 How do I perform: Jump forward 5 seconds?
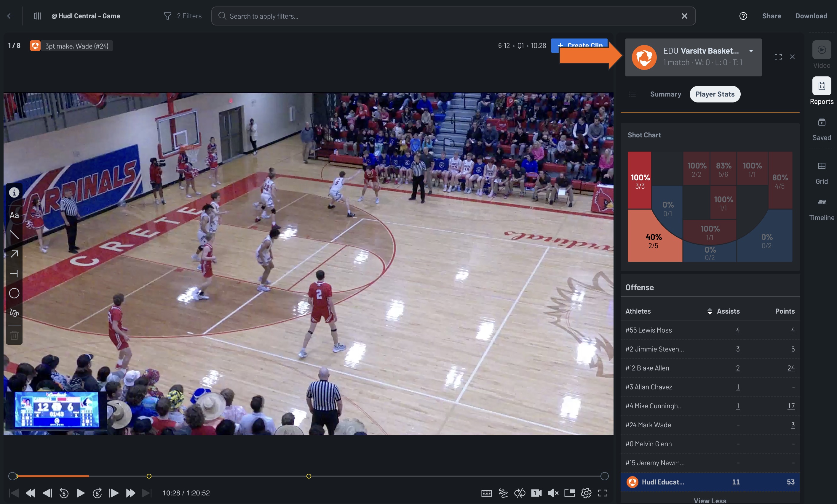[97, 493]
